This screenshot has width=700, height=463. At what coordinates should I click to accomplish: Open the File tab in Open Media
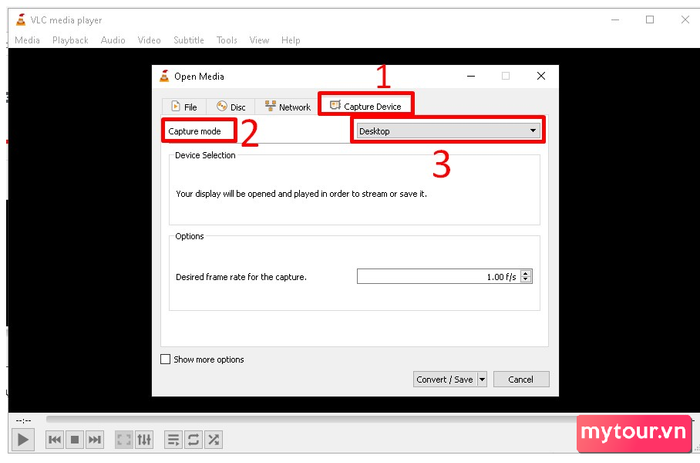click(x=183, y=107)
